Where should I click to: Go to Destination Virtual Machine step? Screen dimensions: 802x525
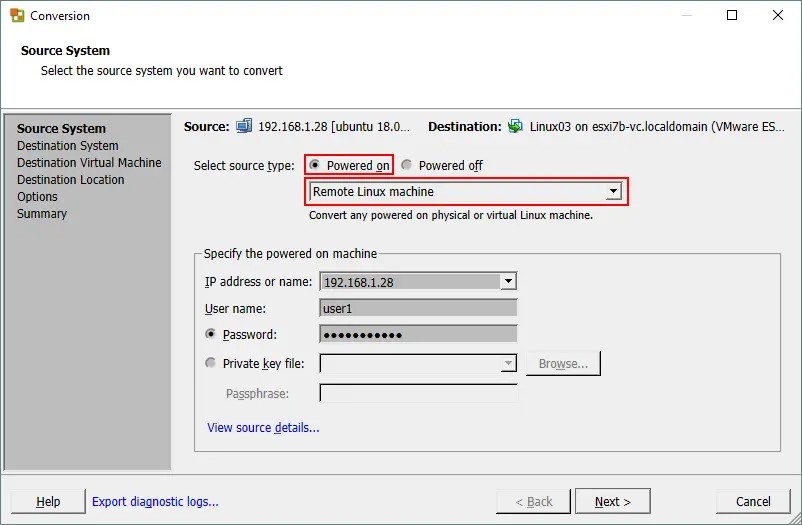89,163
